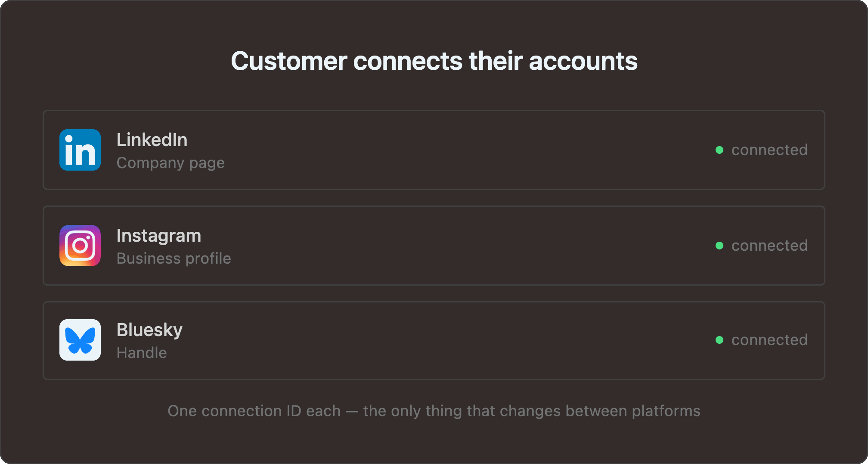The width and height of the screenshot is (868, 464).
Task: Click Bluesky's green connected status dot
Action: (x=719, y=340)
